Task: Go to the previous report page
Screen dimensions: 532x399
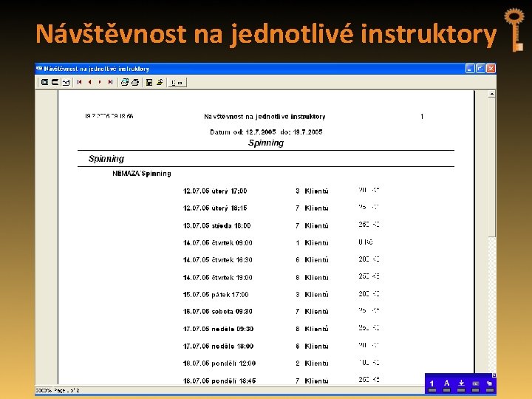Action: (x=89, y=82)
